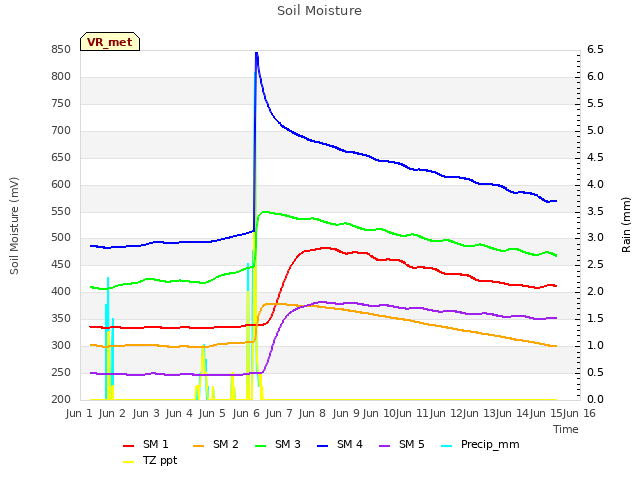This screenshot has width=640, height=480.
Task: Click the 6.5 rain axis value
Action: [x=595, y=50]
